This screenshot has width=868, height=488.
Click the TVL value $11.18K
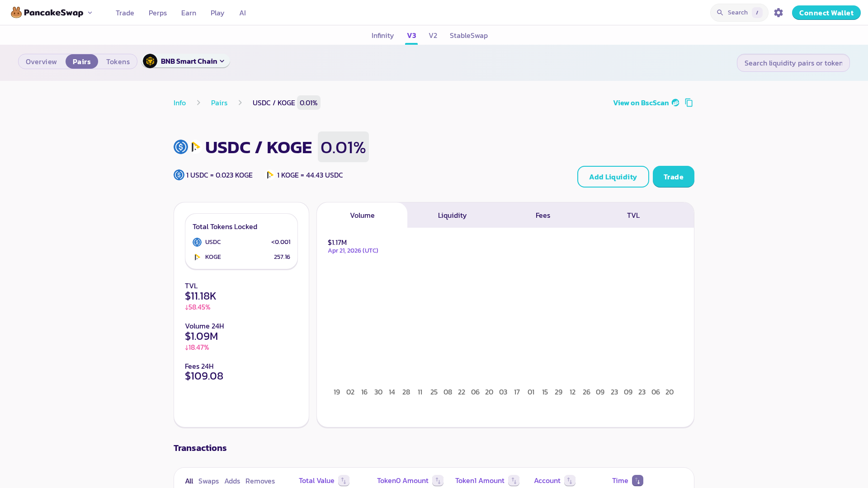[x=200, y=296]
